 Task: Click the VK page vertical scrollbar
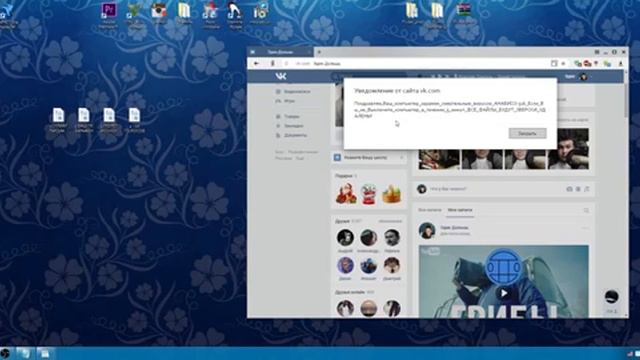626,100
